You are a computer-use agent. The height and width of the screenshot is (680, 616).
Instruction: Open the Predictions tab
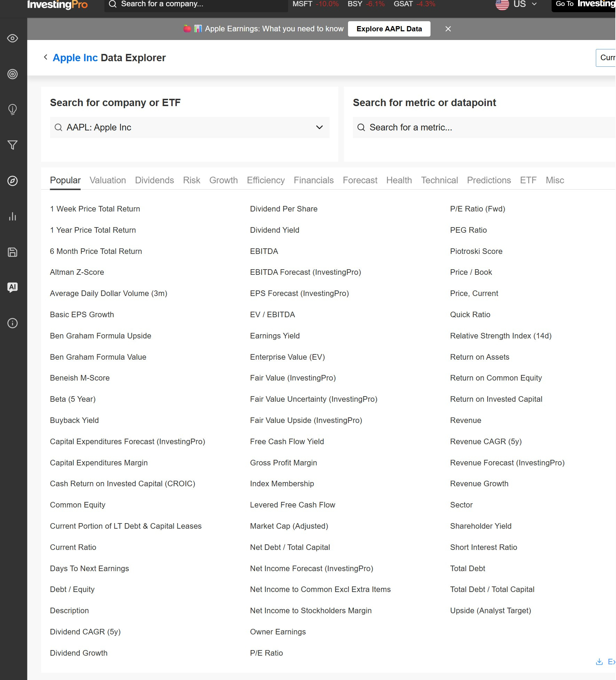(x=489, y=180)
